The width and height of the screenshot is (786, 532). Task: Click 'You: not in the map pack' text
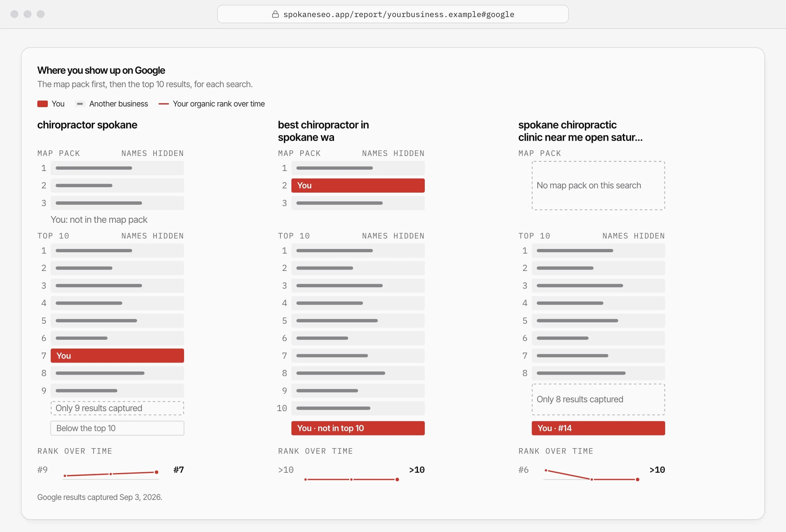[99, 220]
